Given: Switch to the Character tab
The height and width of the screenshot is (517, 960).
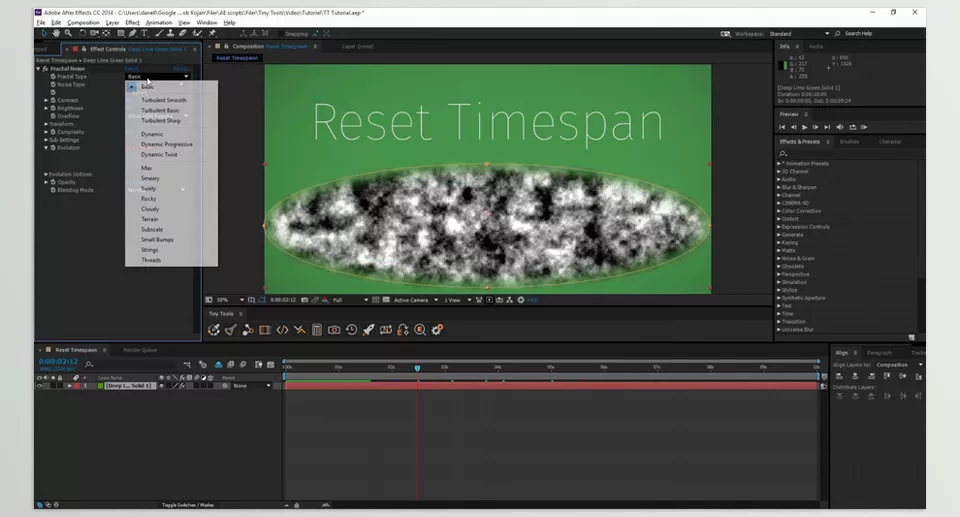Looking at the screenshot, I should click(x=890, y=142).
